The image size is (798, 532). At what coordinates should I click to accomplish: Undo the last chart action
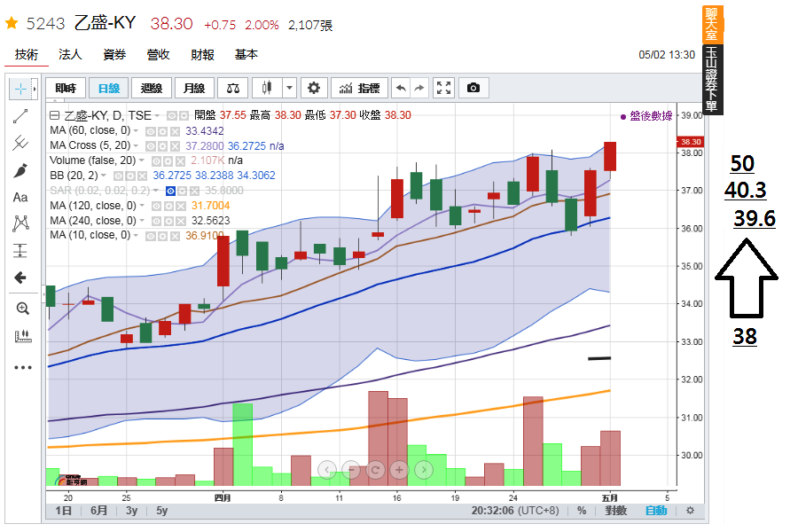pos(401,88)
